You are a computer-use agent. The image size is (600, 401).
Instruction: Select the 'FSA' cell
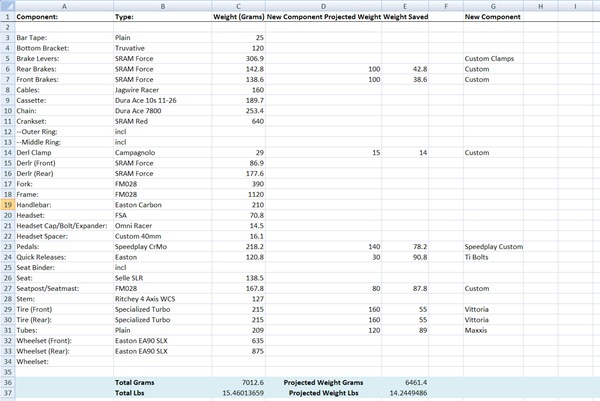(x=162, y=215)
